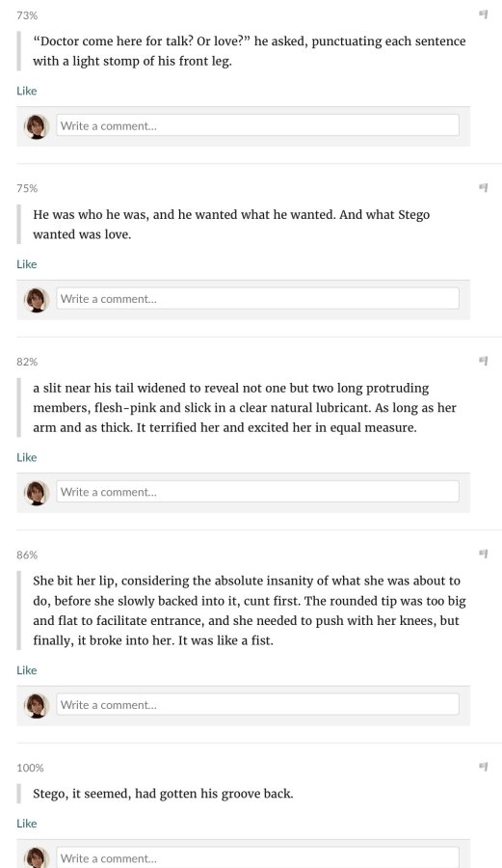
Task: Focus comment box under the 73% highlight
Action: pos(257,125)
